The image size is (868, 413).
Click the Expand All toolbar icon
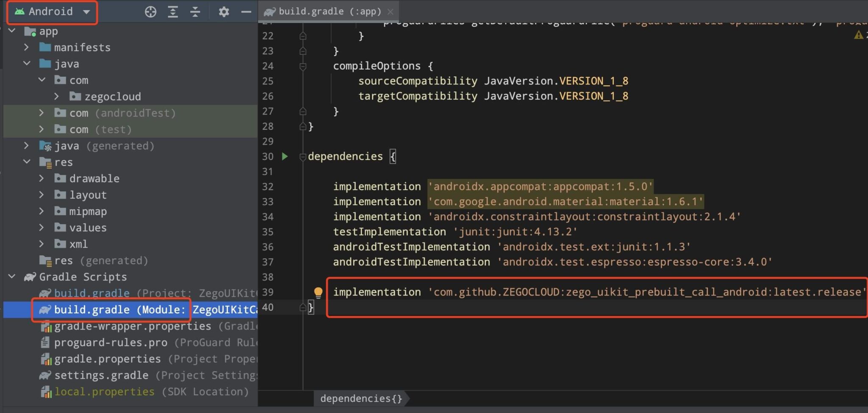pyautogui.click(x=173, y=12)
